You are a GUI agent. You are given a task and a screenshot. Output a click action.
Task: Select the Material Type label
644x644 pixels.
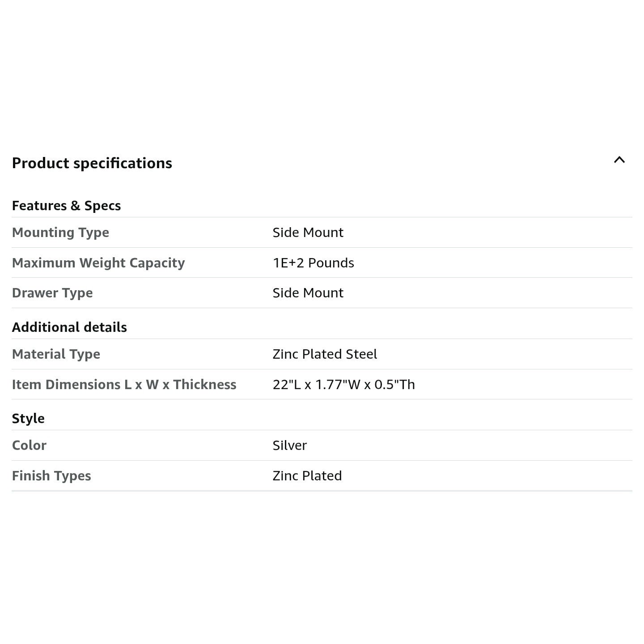coord(56,354)
